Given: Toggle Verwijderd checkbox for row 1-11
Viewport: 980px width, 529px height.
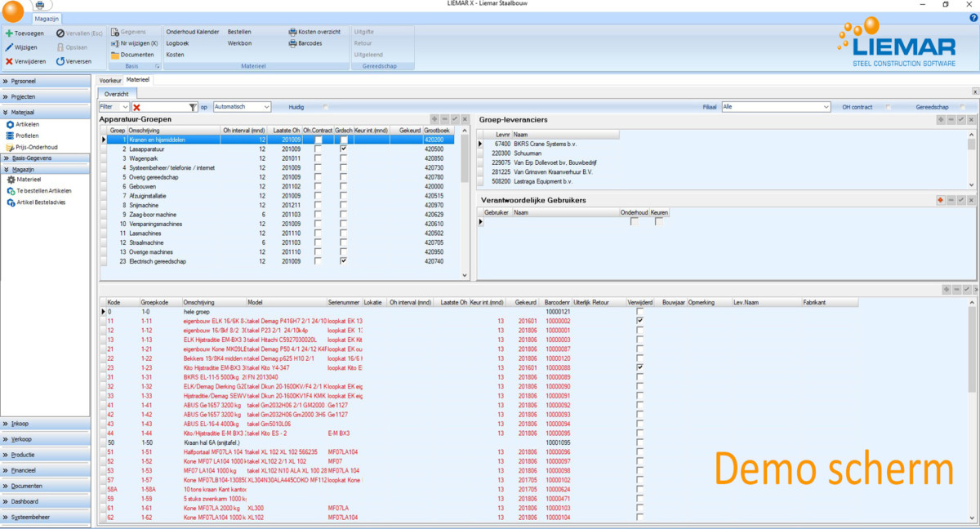Looking at the screenshot, I should tap(640, 321).
